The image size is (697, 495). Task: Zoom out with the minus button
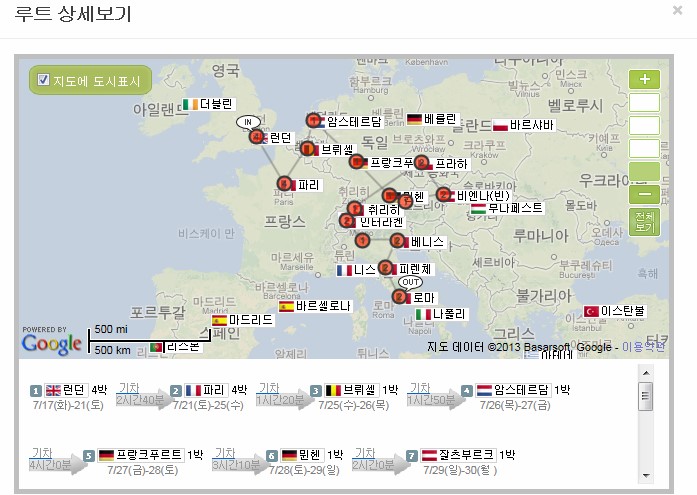point(644,195)
